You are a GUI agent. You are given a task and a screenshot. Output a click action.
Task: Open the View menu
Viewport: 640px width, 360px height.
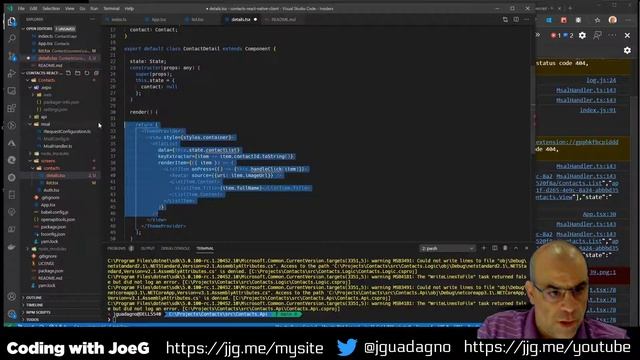[70, 9]
